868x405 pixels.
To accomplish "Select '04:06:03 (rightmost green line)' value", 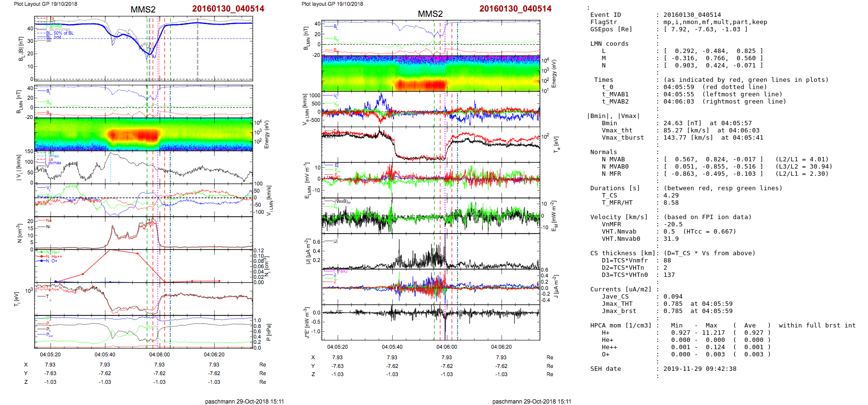I will [x=725, y=102].
